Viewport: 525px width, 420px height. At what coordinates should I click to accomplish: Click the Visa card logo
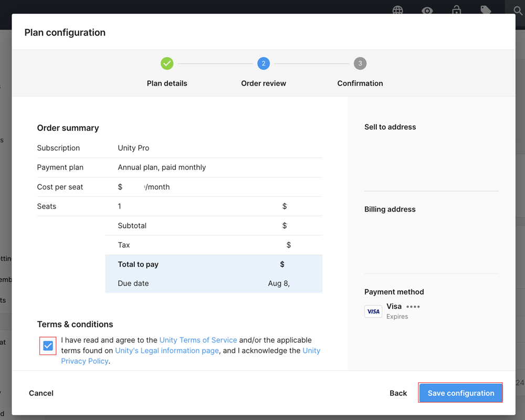[x=373, y=311]
